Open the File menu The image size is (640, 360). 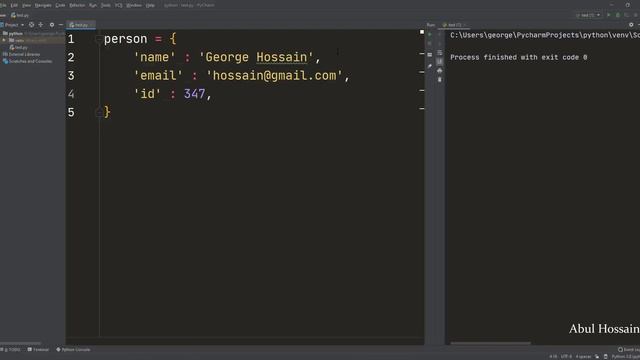click(x=3, y=5)
